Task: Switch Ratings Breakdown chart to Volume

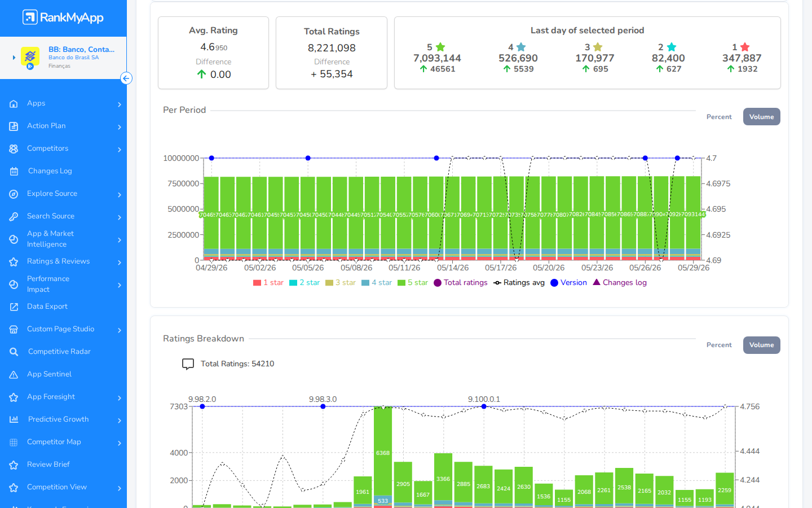Action: click(x=761, y=345)
